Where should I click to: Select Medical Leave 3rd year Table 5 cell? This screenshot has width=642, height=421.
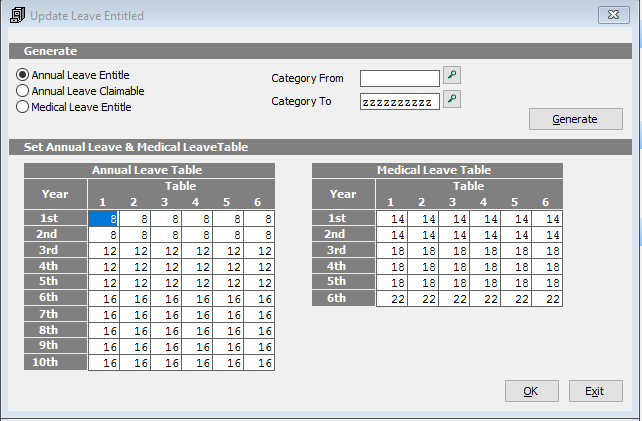(x=516, y=251)
